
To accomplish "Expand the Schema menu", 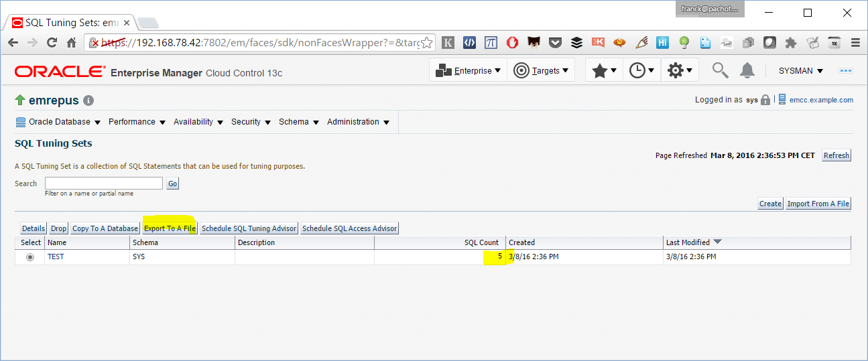I will (x=299, y=122).
